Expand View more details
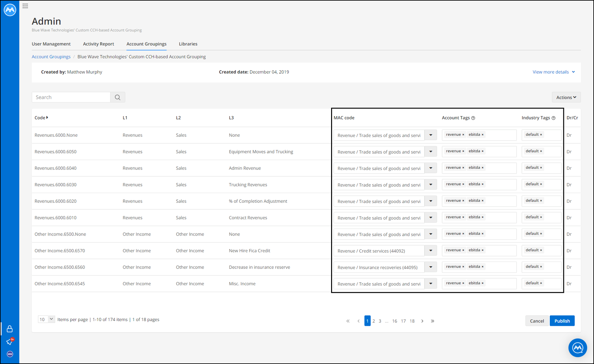Screen dimensions: 594x364 [554, 72]
